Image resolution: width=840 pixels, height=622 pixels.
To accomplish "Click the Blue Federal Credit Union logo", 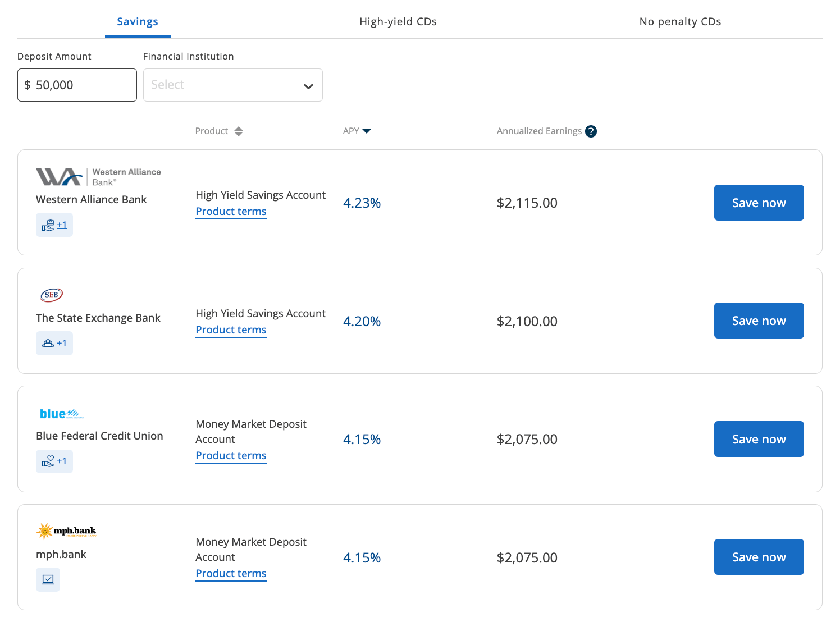I will click(x=62, y=414).
